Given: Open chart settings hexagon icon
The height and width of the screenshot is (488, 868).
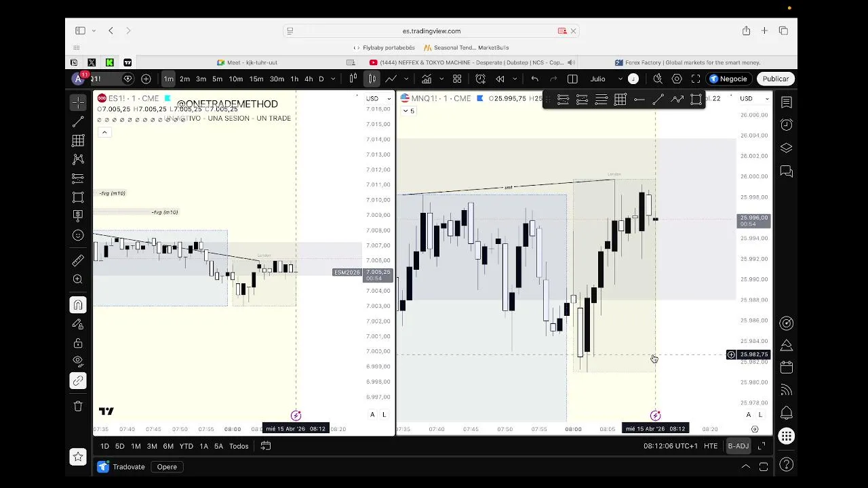Looking at the screenshot, I should tap(677, 79).
